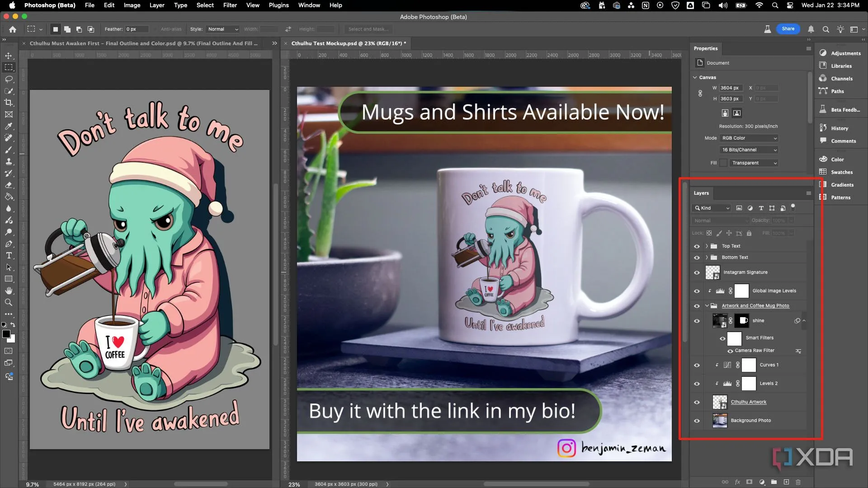Image resolution: width=868 pixels, height=488 pixels.
Task: Select the Rectangular Marquee tool
Action: coord(9,67)
